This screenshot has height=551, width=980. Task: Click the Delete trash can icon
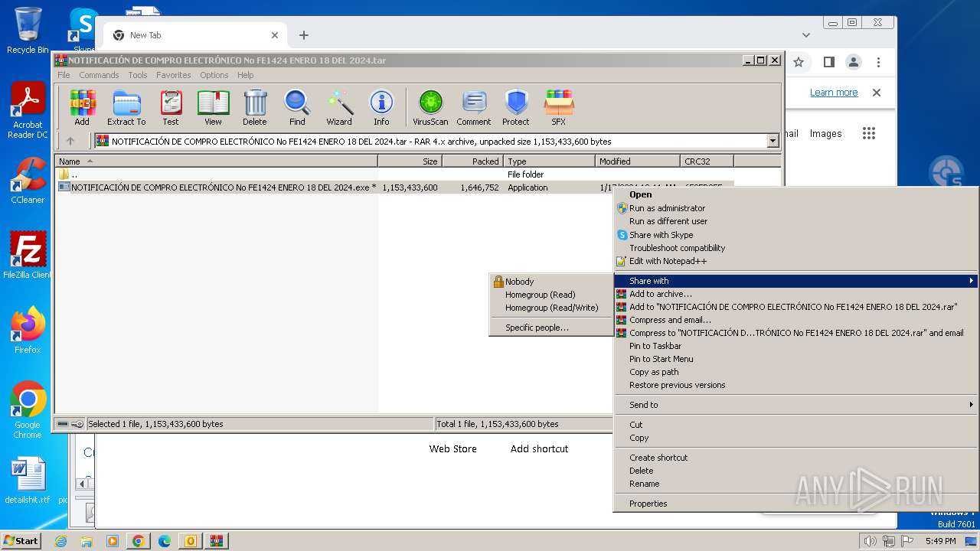click(255, 107)
